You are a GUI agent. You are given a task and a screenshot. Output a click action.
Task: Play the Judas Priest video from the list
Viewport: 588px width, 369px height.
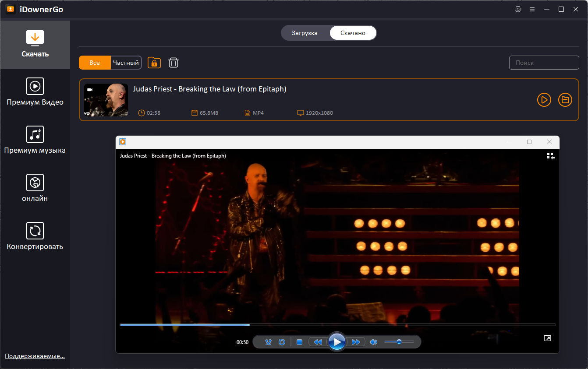click(544, 100)
